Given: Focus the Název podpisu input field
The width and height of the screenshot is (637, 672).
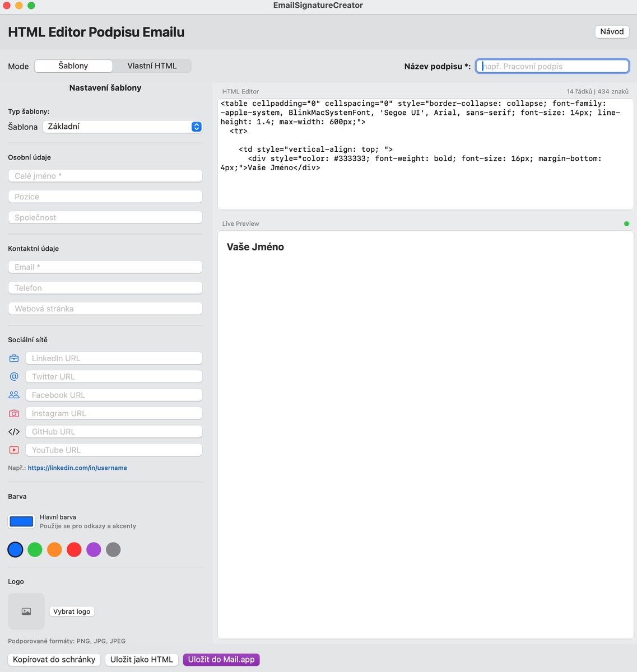Looking at the screenshot, I should 552,66.
